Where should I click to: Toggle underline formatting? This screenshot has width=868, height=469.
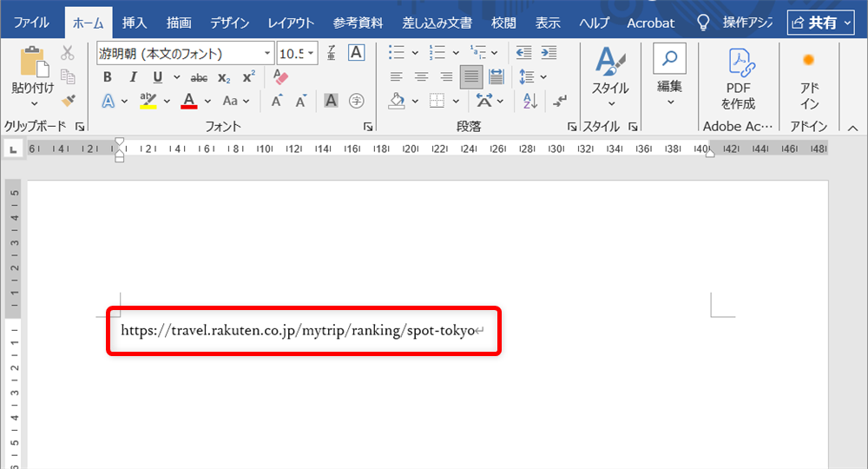coord(158,77)
